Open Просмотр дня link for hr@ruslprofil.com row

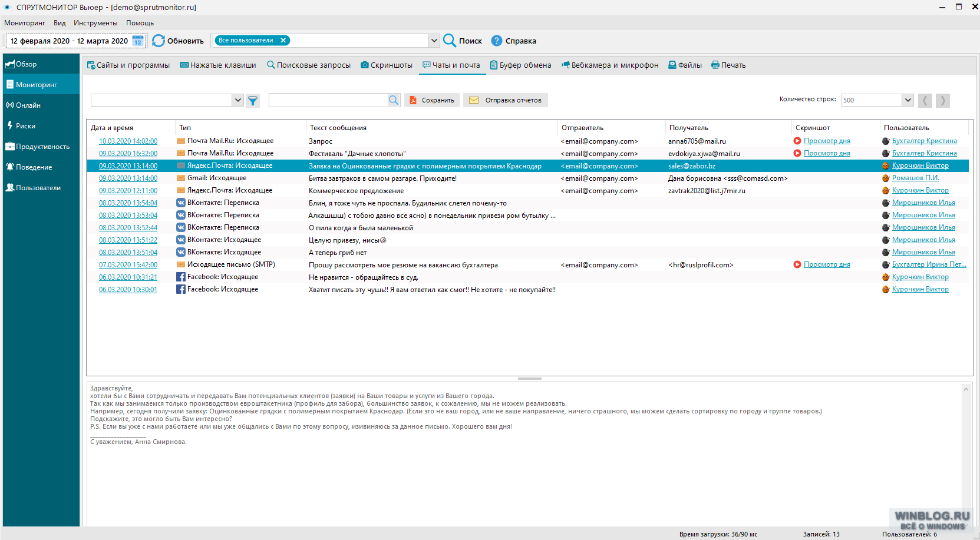827,264
